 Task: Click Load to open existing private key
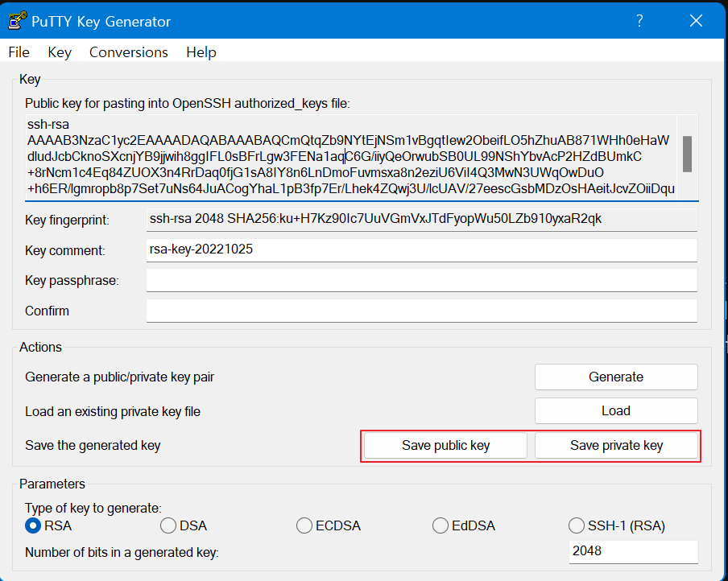coord(615,410)
